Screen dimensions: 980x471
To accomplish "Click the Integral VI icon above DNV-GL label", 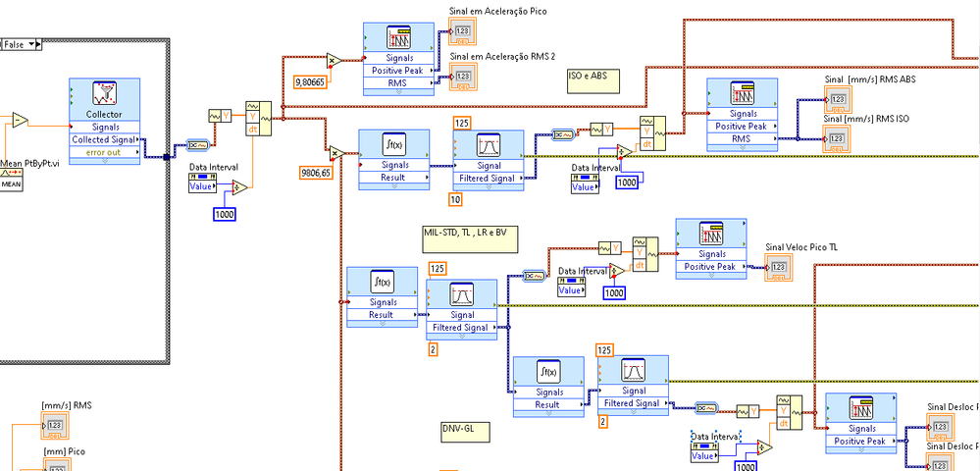I will point(548,372).
